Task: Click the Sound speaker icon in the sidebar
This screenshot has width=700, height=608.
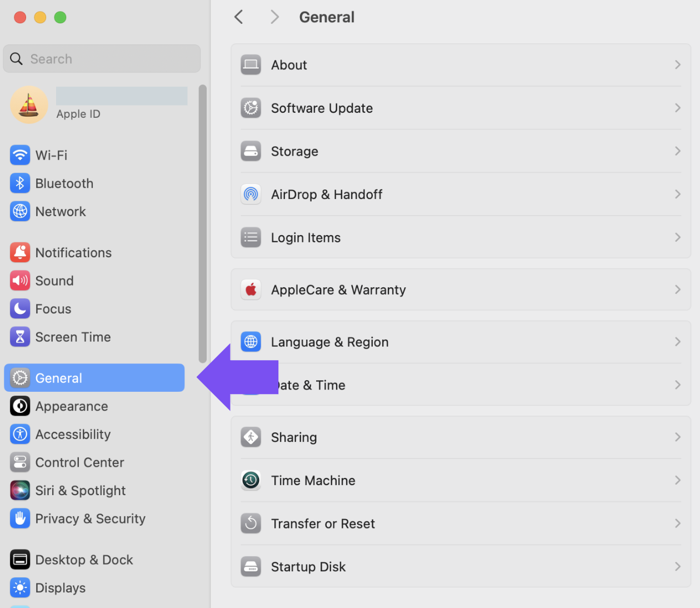Action: point(20,281)
